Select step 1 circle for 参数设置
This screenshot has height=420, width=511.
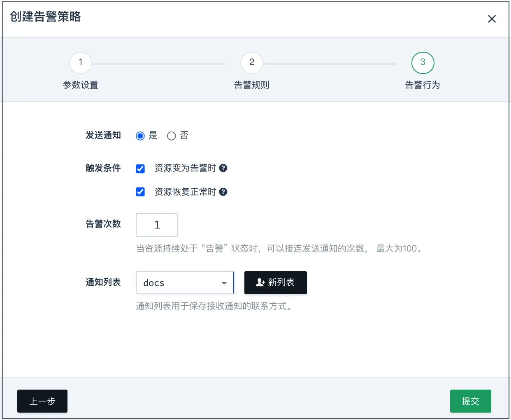[x=80, y=62]
